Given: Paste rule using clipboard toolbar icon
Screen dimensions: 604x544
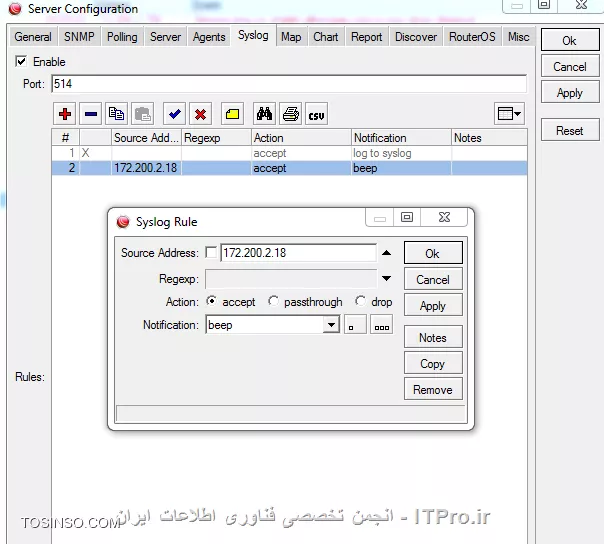Looking at the screenshot, I should pyautogui.click(x=143, y=114).
